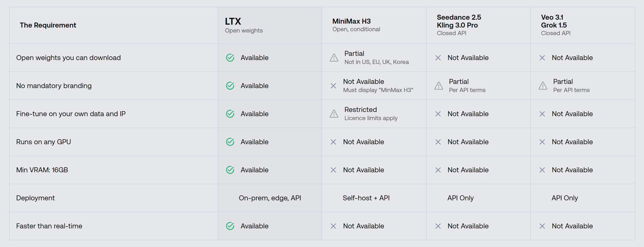This screenshot has width=644, height=247.
Task: Click Seedance X icon in Faster than real-time row
Action: tap(438, 226)
